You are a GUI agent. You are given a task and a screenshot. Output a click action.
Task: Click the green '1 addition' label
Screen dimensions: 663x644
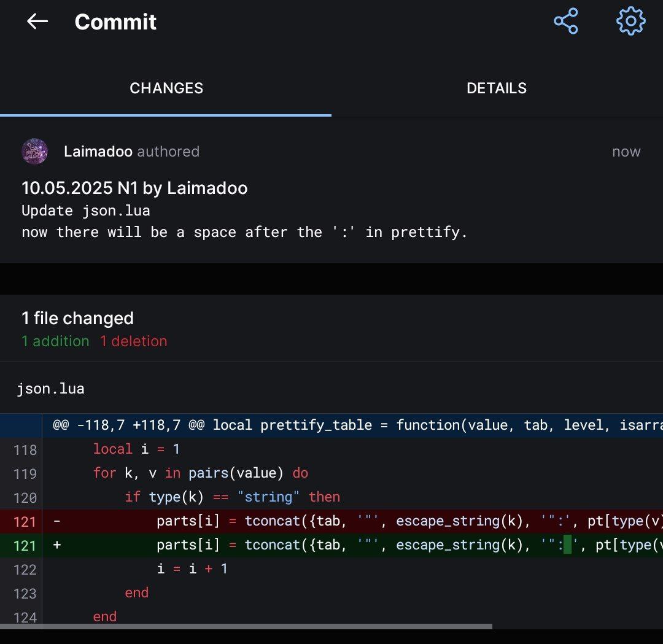click(55, 341)
